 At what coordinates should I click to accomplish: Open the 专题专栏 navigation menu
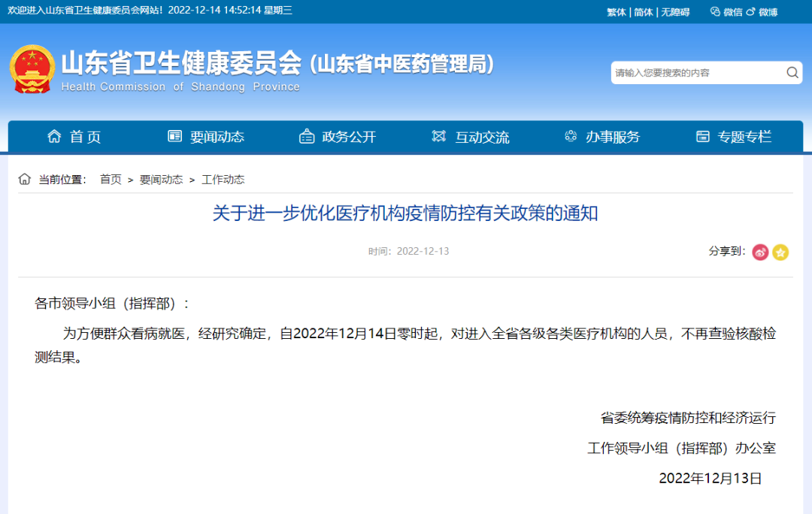pyautogui.click(x=744, y=137)
